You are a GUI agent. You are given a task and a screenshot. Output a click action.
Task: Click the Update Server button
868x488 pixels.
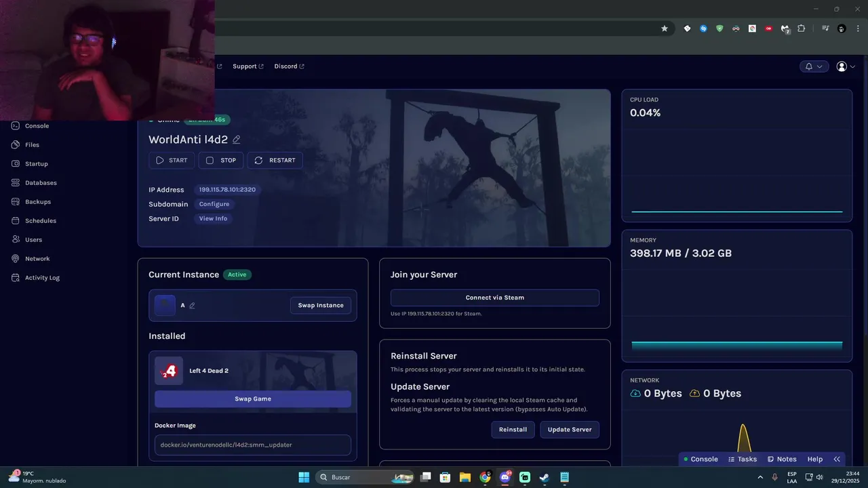(570, 430)
